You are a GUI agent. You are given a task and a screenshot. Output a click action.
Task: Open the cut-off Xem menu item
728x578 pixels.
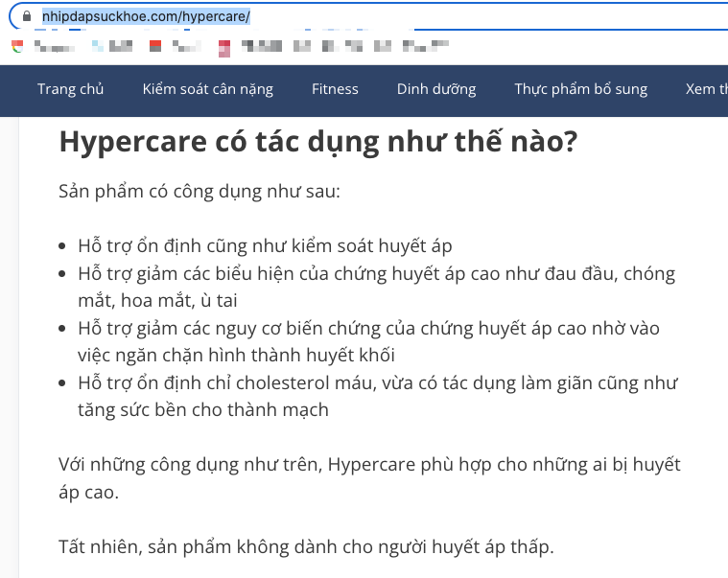(x=707, y=89)
